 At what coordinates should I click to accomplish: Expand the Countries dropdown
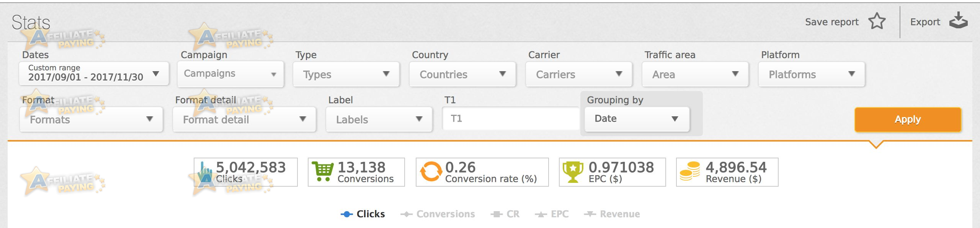462,74
